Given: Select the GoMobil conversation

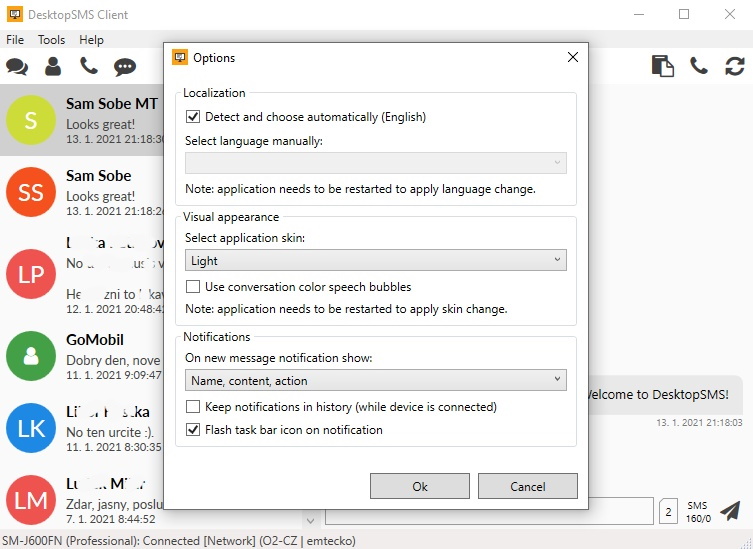Looking at the screenshot, I should 83,357.
